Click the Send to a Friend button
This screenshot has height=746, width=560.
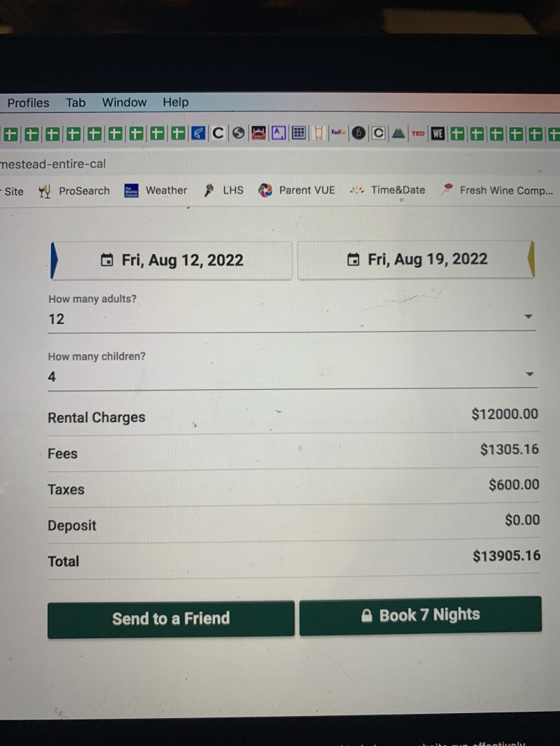[171, 619]
